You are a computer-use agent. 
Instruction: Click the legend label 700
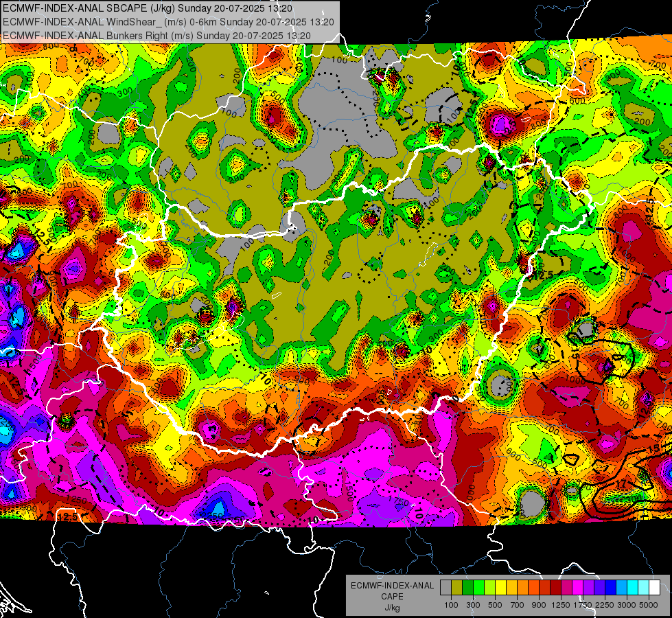point(518,605)
